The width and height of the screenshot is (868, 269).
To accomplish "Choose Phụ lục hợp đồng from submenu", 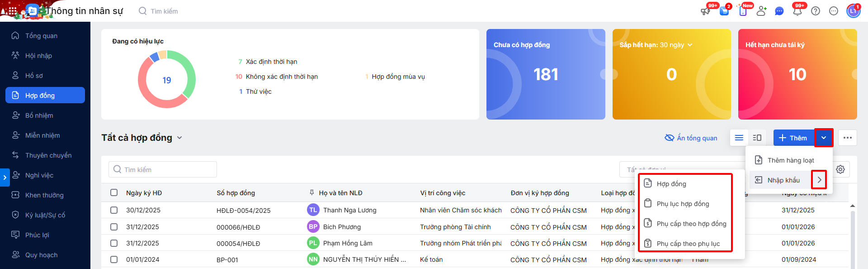I will pyautogui.click(x=683, y=204).
